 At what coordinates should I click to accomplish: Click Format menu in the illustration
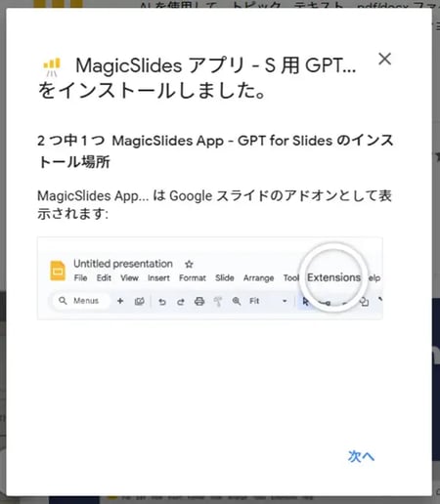click(193, 277)
